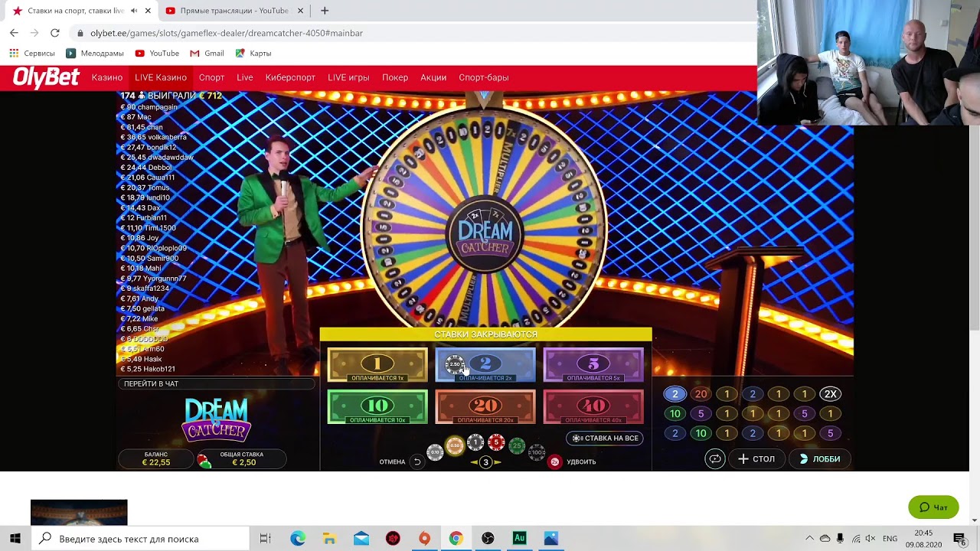
Task: Open File Explorer from the taskbar
Action: point(329,539)
